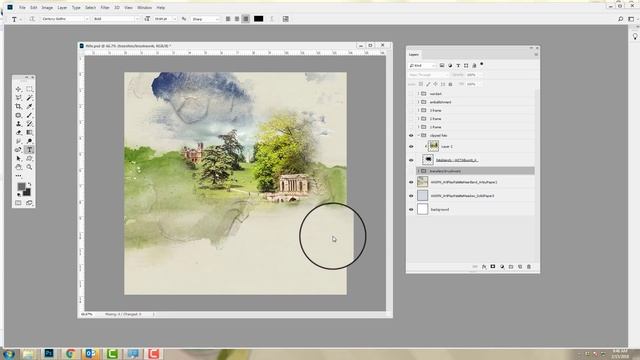Delete the selected layer via trash icon
Image resolution: width=640 pixels, height=360 pixels.
click(529, 267)
